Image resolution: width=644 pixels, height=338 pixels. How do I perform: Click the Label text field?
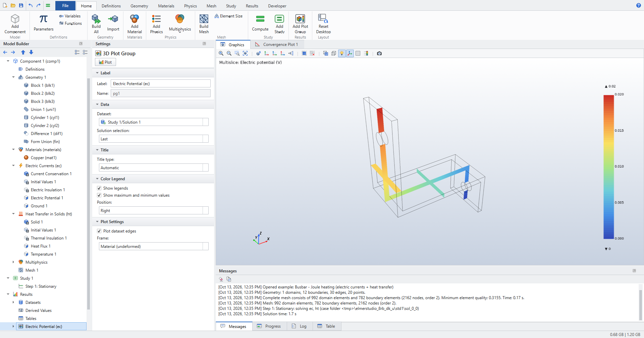point(161,84)
